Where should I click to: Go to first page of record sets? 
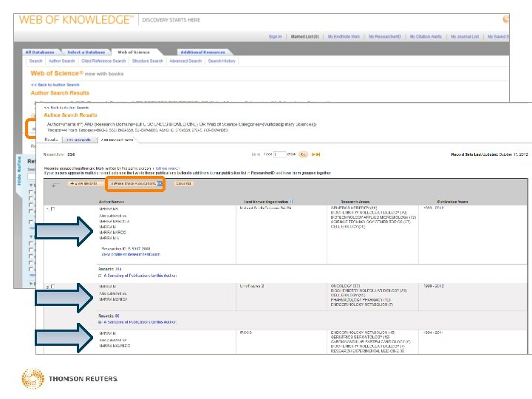click(x=253, y=154)
